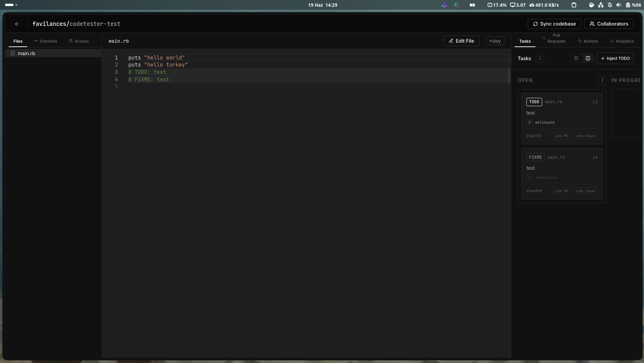Click the OPEN column header
Screen dimensions: 644x363
[x=525, y=80]
